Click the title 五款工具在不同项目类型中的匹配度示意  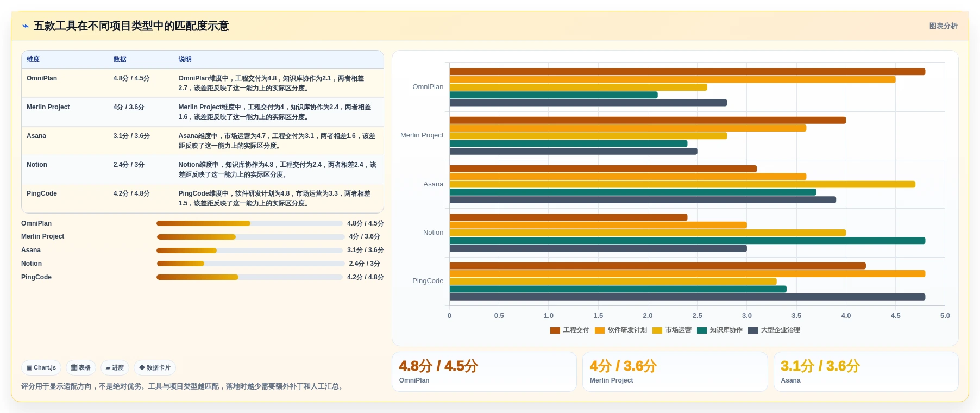pyautogui.click(x=131, y=26)
